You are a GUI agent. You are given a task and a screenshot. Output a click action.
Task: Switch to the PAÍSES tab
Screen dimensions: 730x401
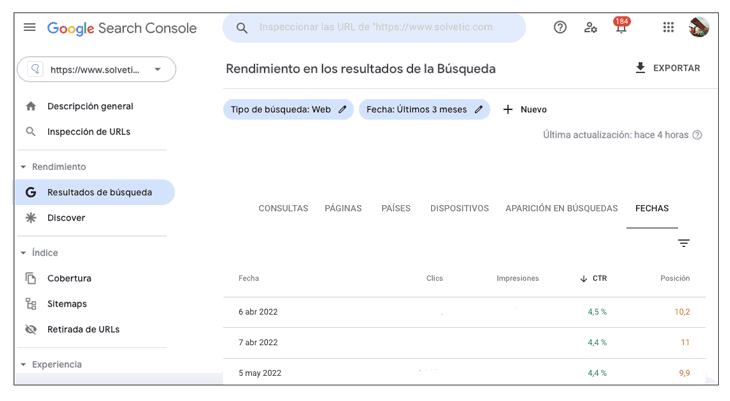pyautogui.click(x=396, y=208)
